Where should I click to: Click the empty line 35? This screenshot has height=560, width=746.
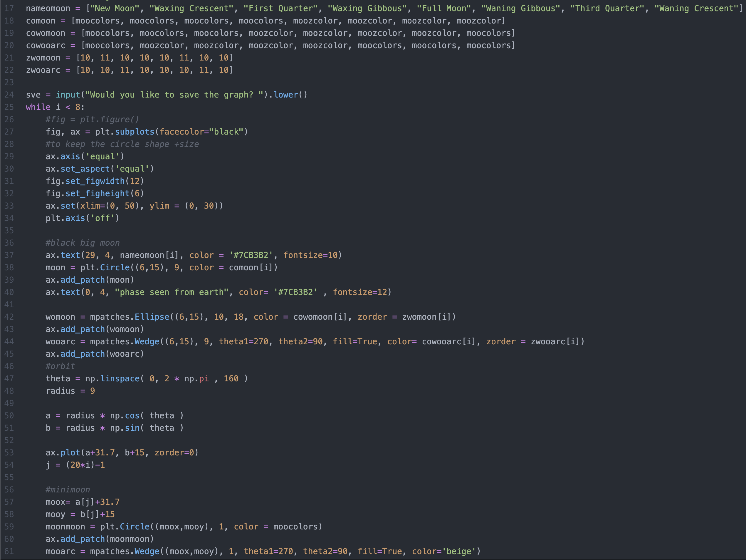pos(371,231)
